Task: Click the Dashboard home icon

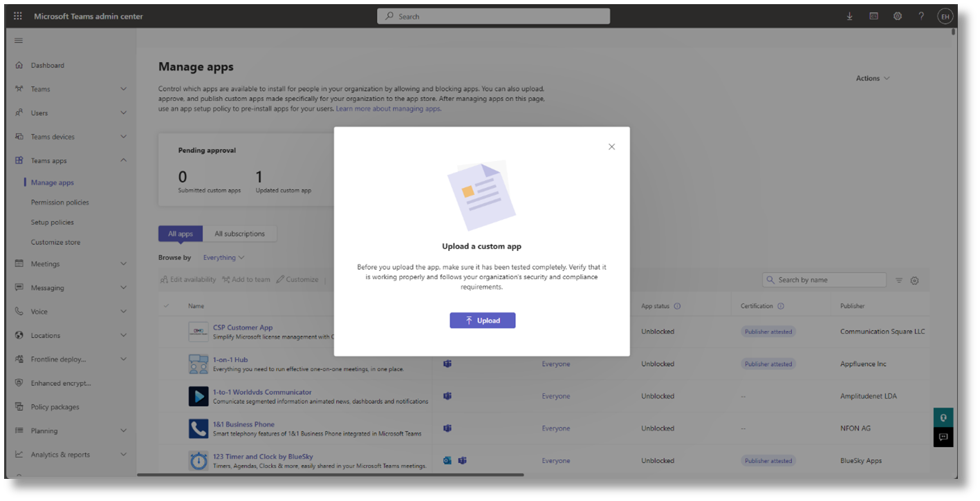Action: [19, 66]
